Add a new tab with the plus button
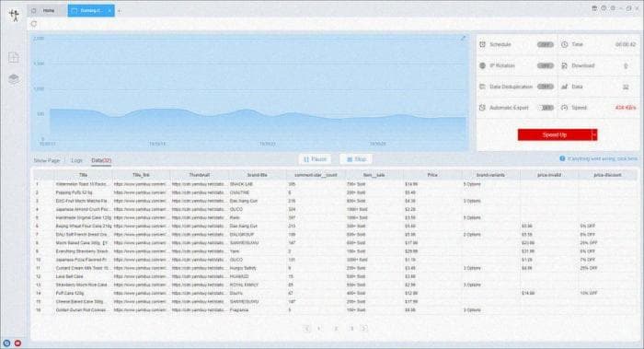This screenshot has width=644, height=349. [x=120, y=11]
